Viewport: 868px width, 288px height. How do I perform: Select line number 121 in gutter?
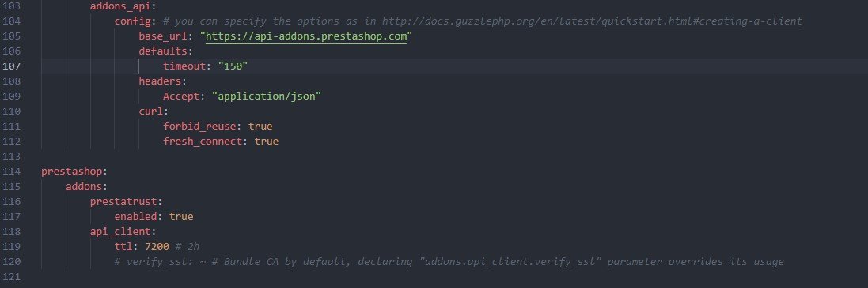click(12, 276)
